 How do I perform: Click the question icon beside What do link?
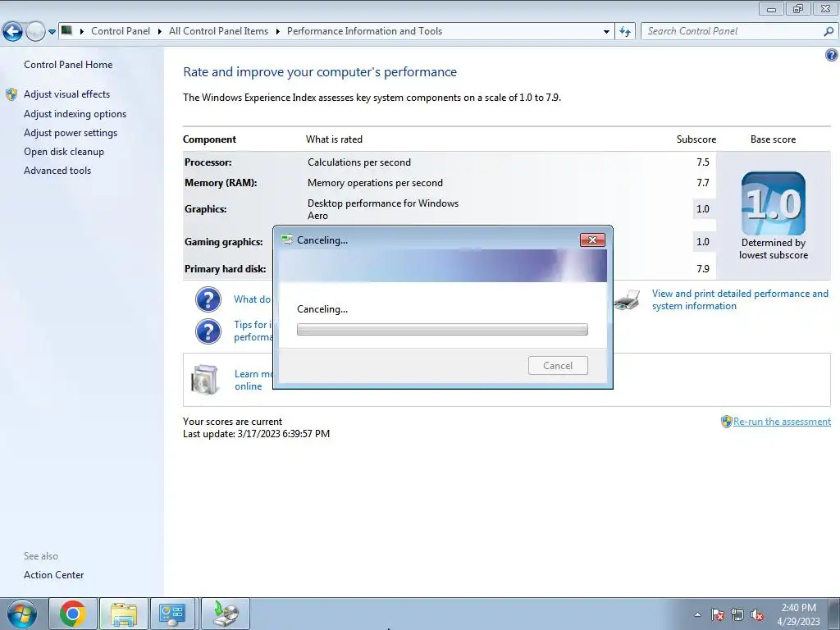click(x=208, y=299)
